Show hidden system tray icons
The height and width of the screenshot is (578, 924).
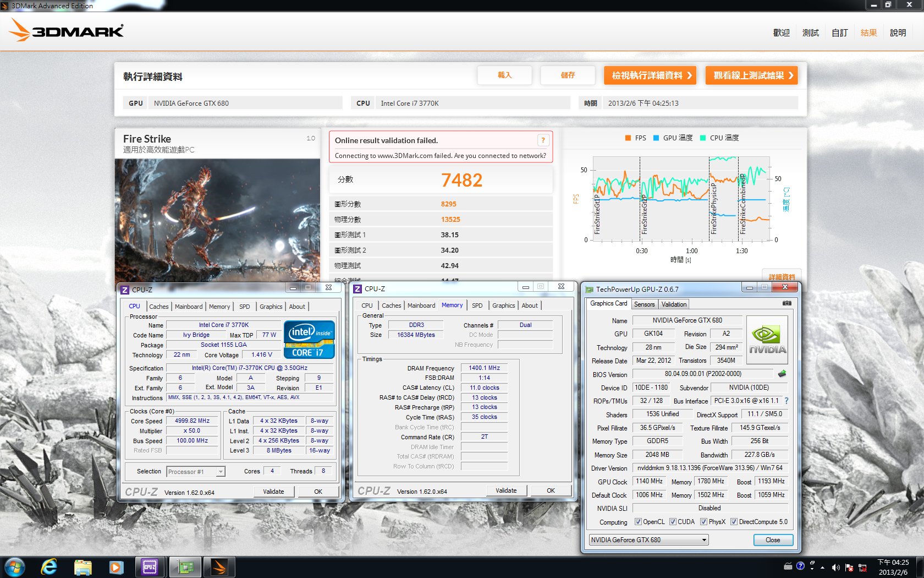pyautogui.click(x=823, y=567)
